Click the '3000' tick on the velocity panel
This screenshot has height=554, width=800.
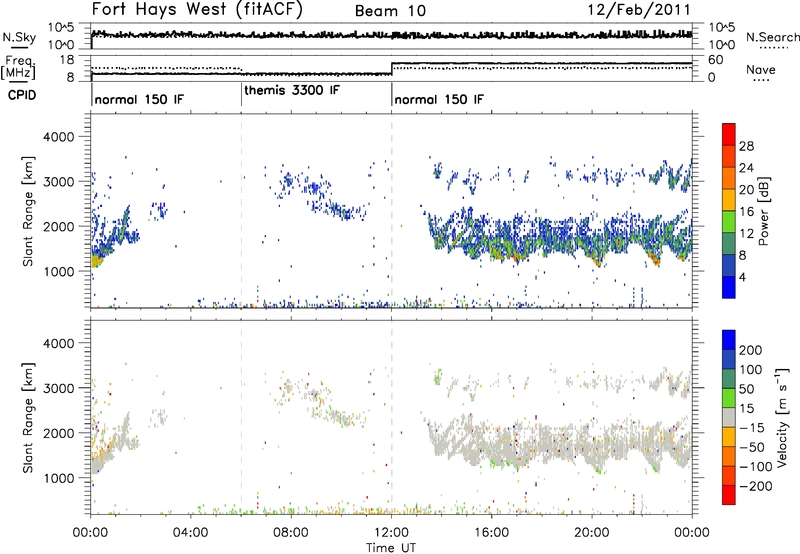coord(59,388)
